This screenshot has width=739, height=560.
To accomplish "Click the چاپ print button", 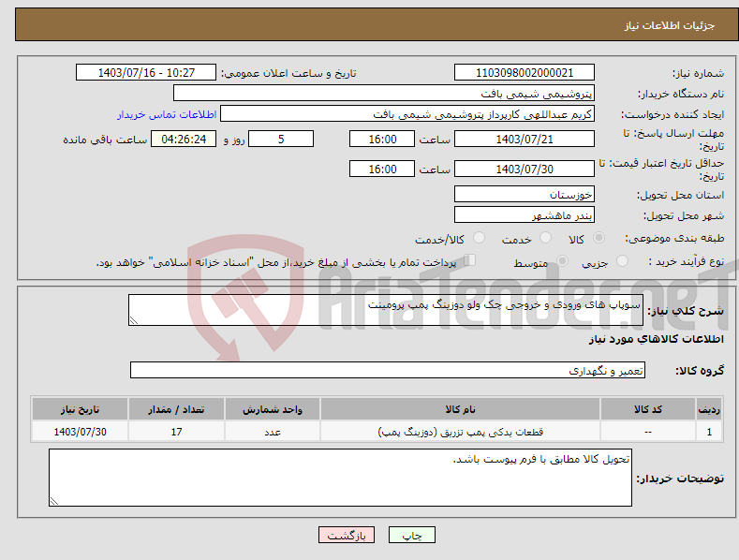I will click(x=412, y=535).
